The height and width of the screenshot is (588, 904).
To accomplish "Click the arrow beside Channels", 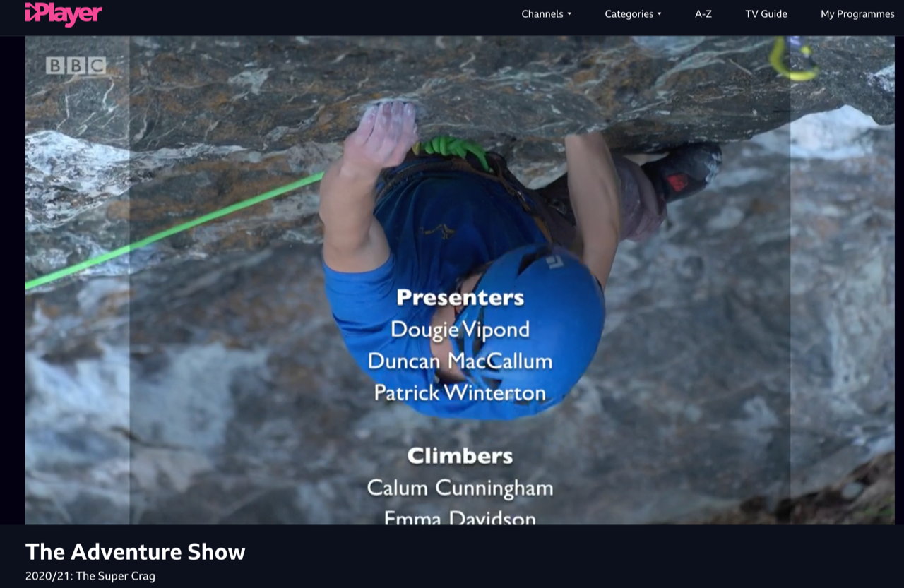I will point(569,14).
